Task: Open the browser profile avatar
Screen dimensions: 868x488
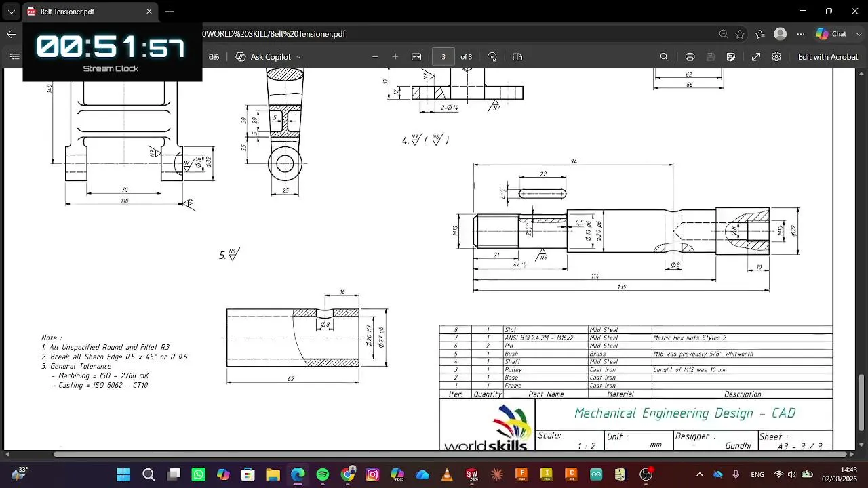Action: pyautogui.click(x=781, y=34)
